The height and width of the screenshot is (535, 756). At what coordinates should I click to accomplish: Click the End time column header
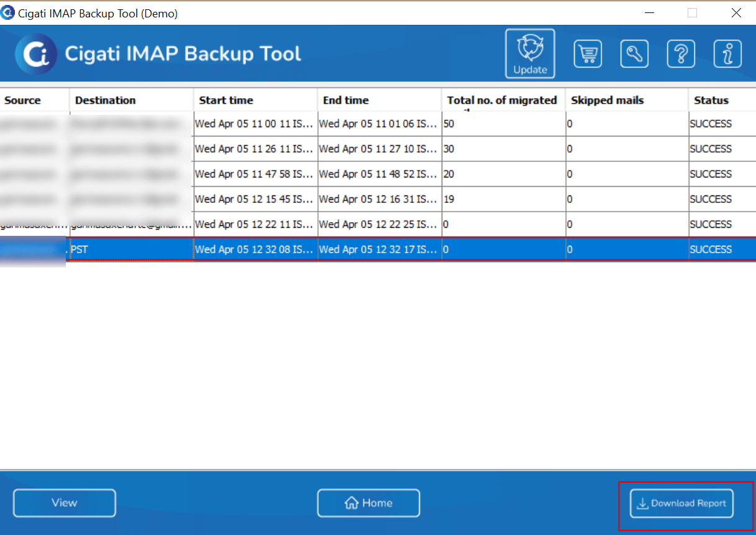(x=380, y=100)
